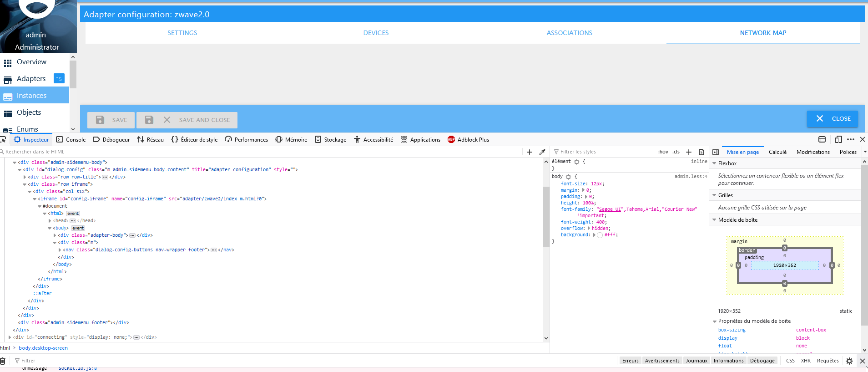Activate the element picker tool
This screenshot has width=868, height=372.
tap(3, 140)
